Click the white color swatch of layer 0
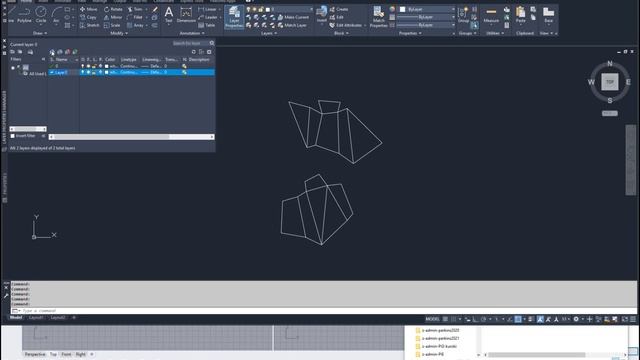Viewport: 640px width, 360px height. (x=107, y=66)
